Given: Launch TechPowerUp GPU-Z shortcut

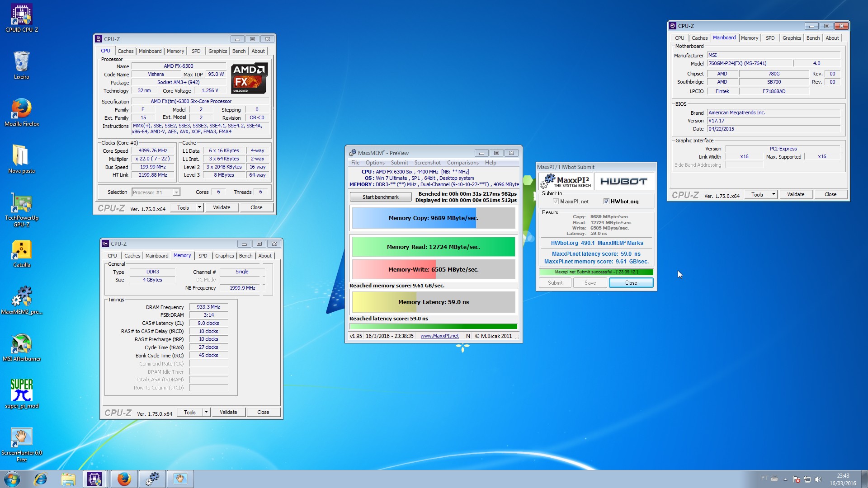Looking at the screenshot, I should click(21, 209).
